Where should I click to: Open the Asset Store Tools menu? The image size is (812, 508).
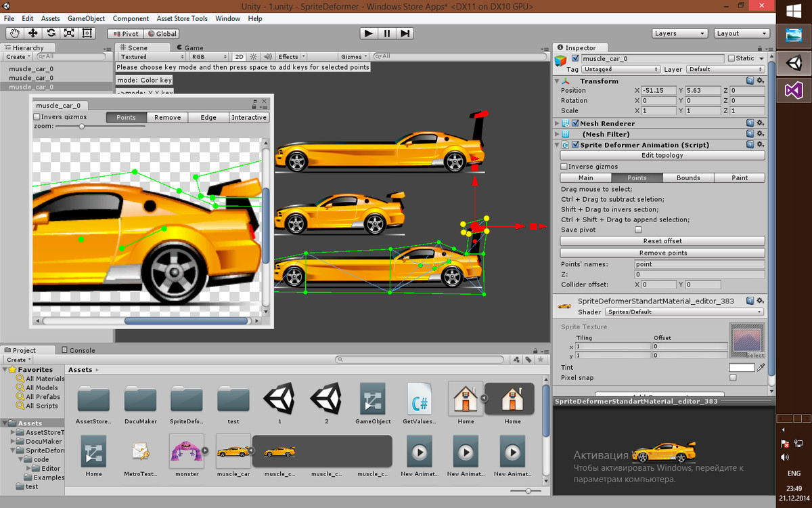(182, 18)
